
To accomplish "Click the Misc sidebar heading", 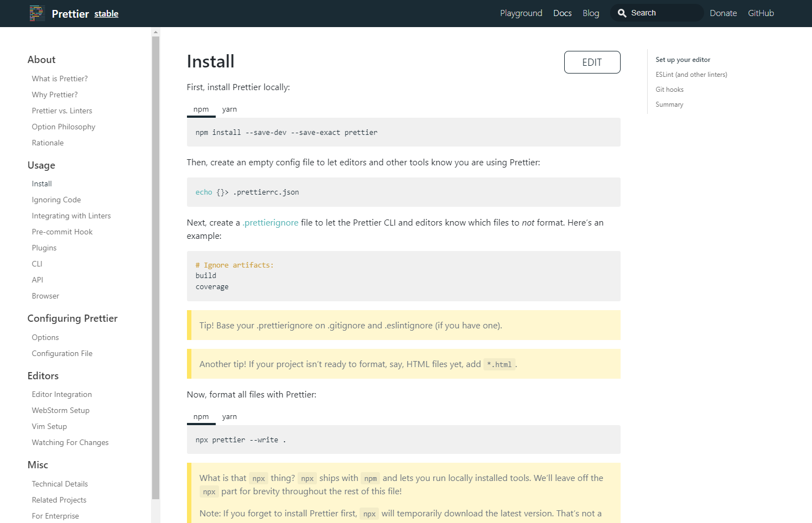I will [x=38, y=465].
